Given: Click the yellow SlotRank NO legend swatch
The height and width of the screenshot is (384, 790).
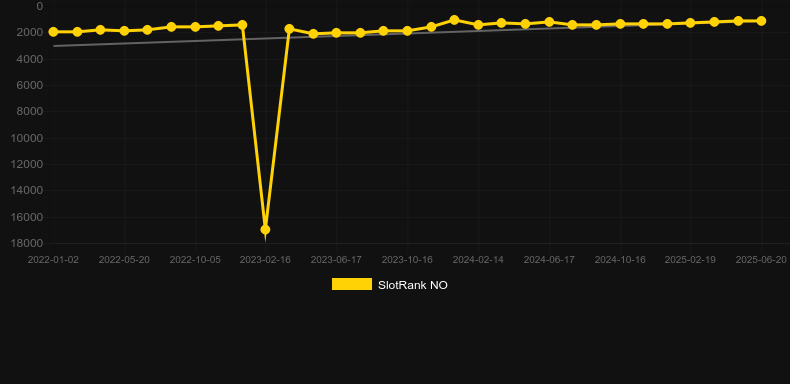Looking at the screenshot, I should [352, 284].
